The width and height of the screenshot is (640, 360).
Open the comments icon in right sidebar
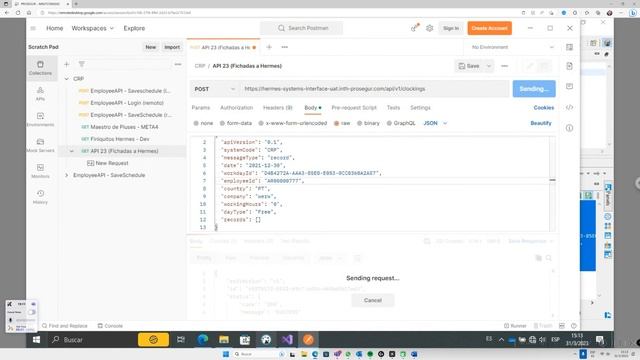point(569,86)
